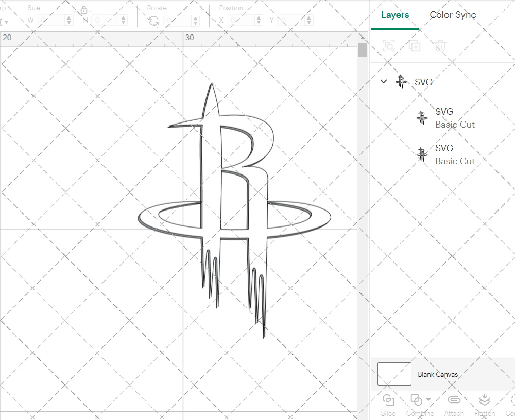
Task: Click the Rotate angle input field
Action: pos(178,21)
